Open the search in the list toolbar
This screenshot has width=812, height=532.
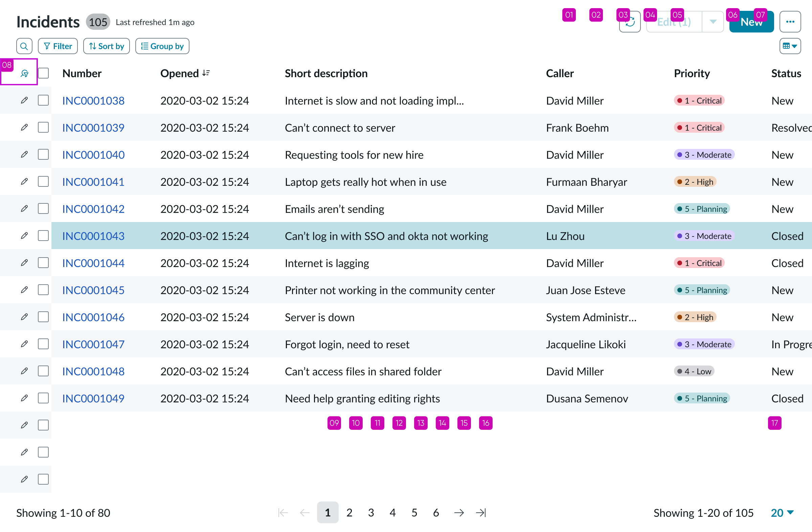tap(24, 46)
